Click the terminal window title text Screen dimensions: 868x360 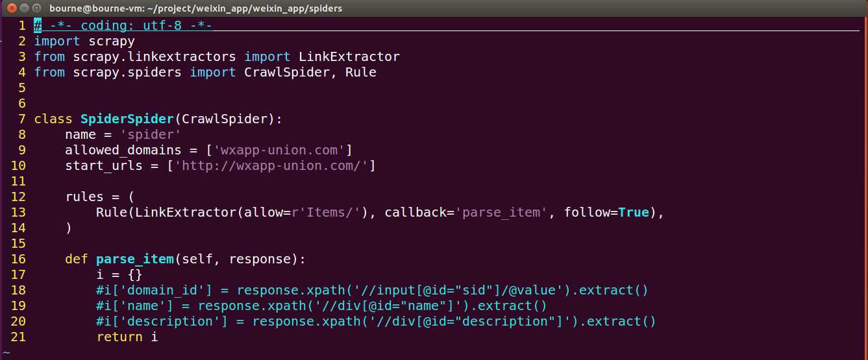[x=195, y=8]
